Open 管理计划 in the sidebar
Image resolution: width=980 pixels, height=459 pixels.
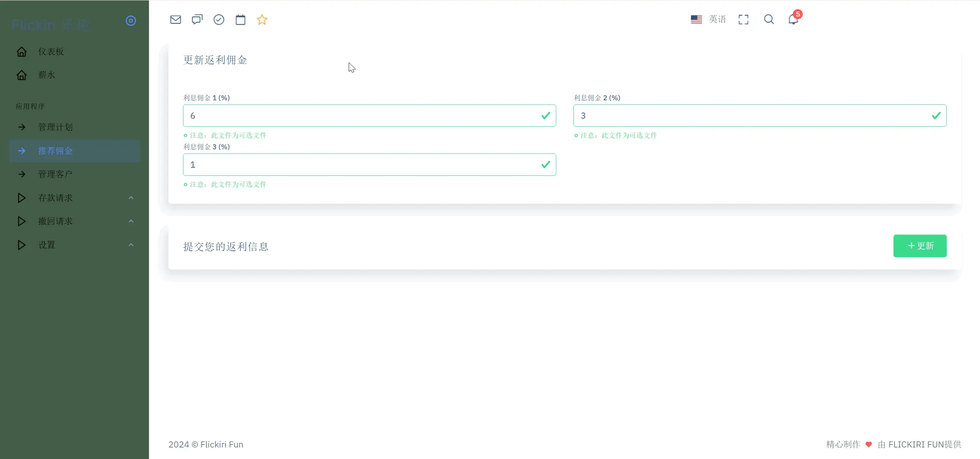coord(55,127)
